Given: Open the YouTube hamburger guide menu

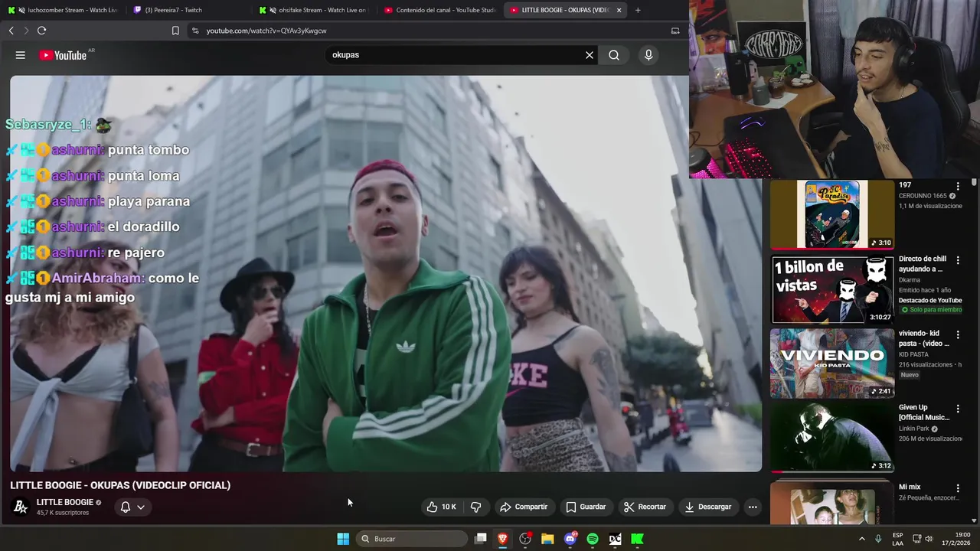Looking at the screenshot, I should (x=21, y=55).
